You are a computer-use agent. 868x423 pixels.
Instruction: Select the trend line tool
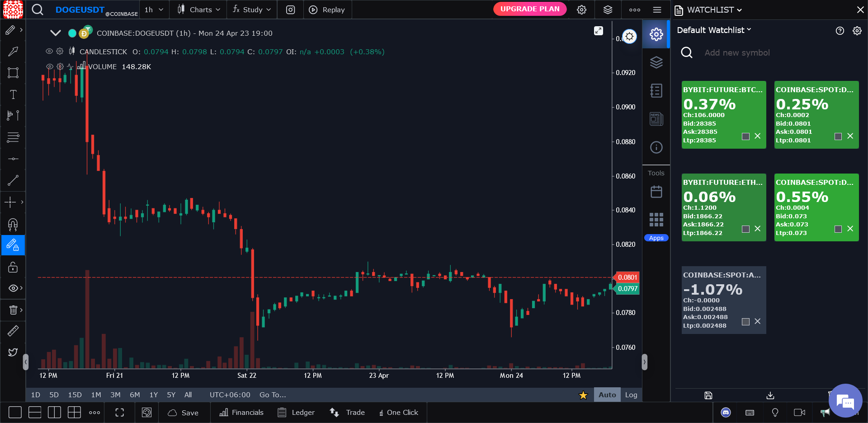(13, 180)
